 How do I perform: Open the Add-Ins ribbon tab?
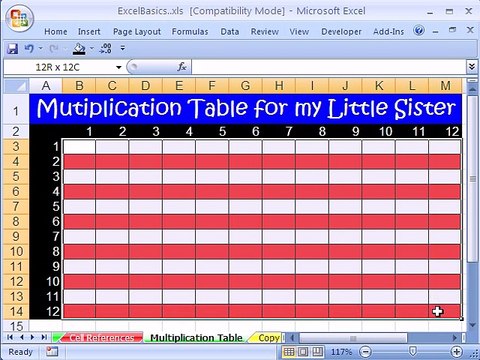388,32
